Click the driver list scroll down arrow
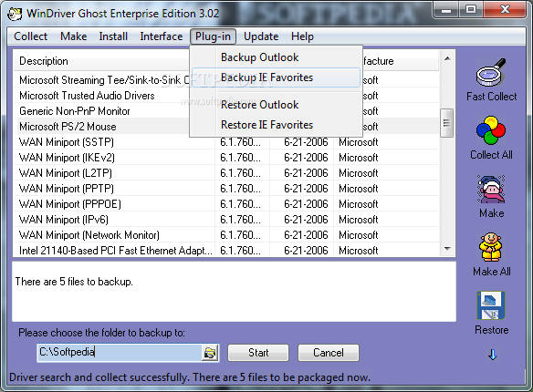This screenshot has width=533, height=392. pos(447,249)
